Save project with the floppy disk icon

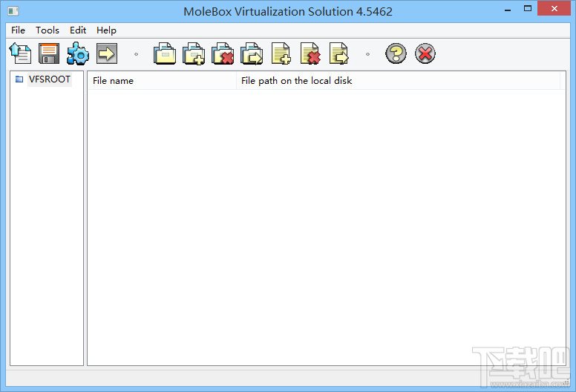(x=49, y=53)
